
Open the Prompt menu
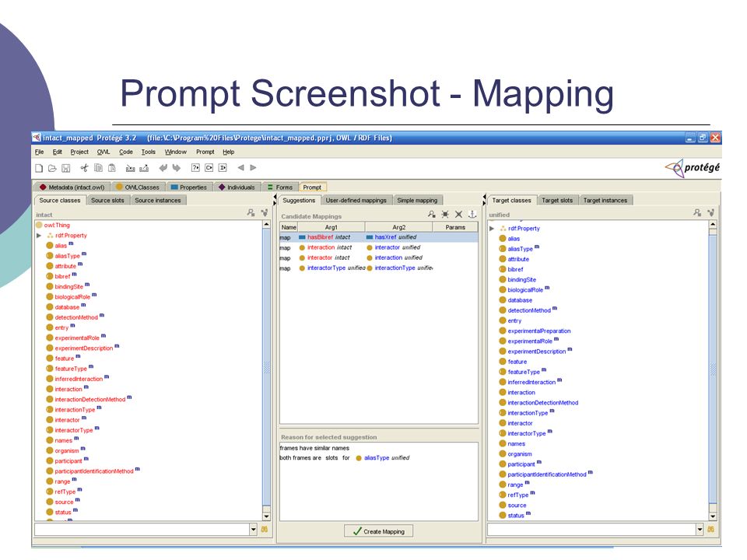coord(205,152)
